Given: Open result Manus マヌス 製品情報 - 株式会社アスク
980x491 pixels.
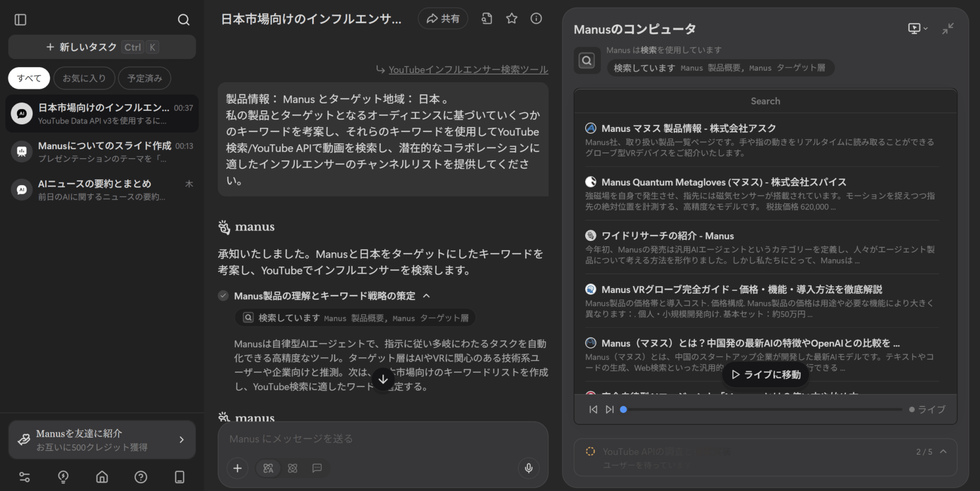Looking at the screenshot, I should [x=689, y=129].
